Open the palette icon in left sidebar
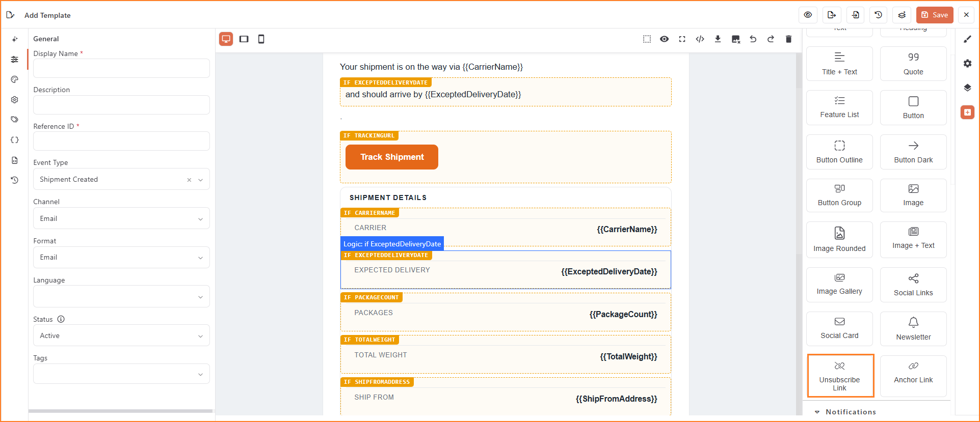This screenshot has height=422, width=980. (15, 79)
